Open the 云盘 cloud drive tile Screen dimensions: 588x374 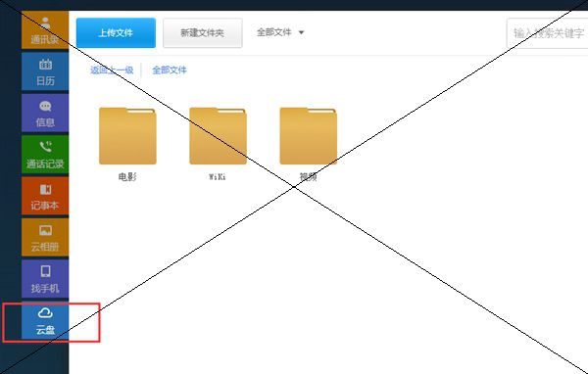pos(45,321)
